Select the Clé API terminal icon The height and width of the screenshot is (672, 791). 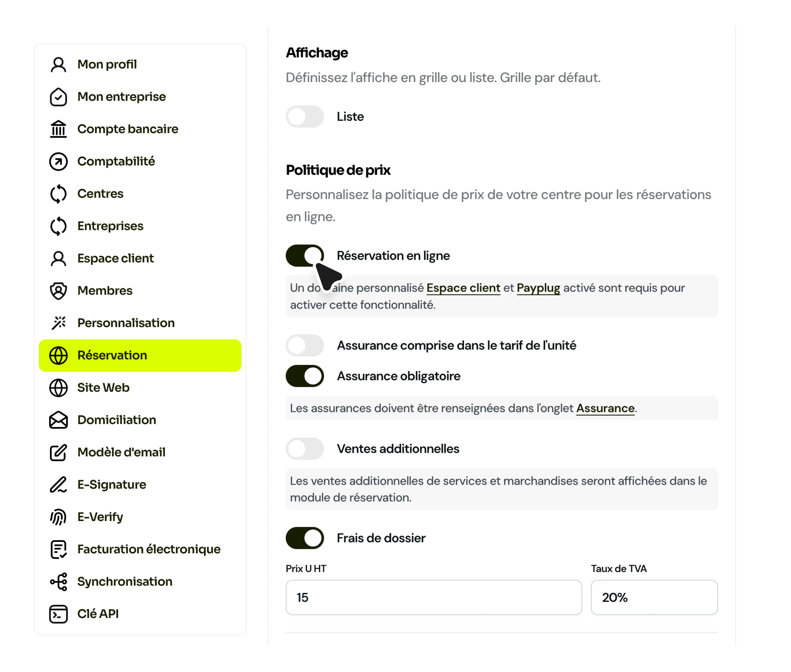coord(58,614)
